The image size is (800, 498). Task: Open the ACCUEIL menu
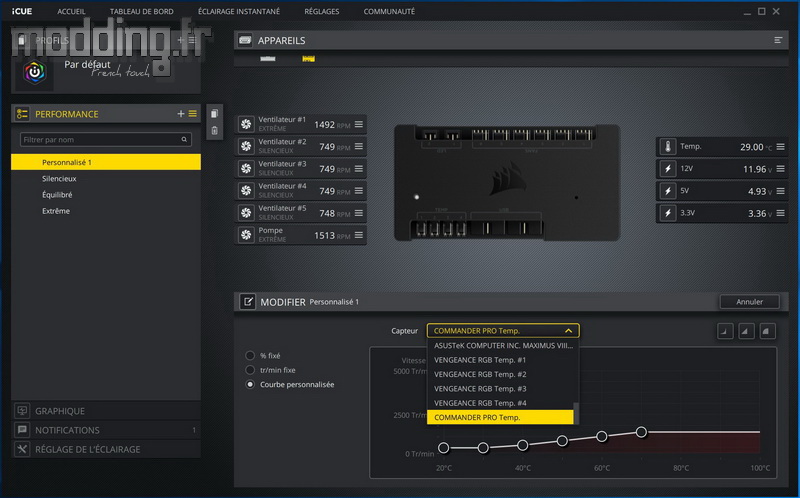(71, 11)
